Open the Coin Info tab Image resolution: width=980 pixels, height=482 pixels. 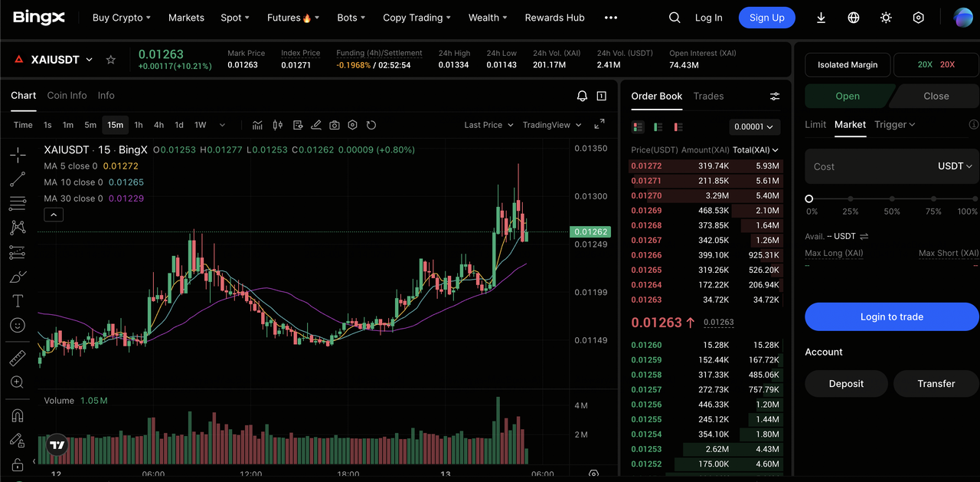coord(67,95)
